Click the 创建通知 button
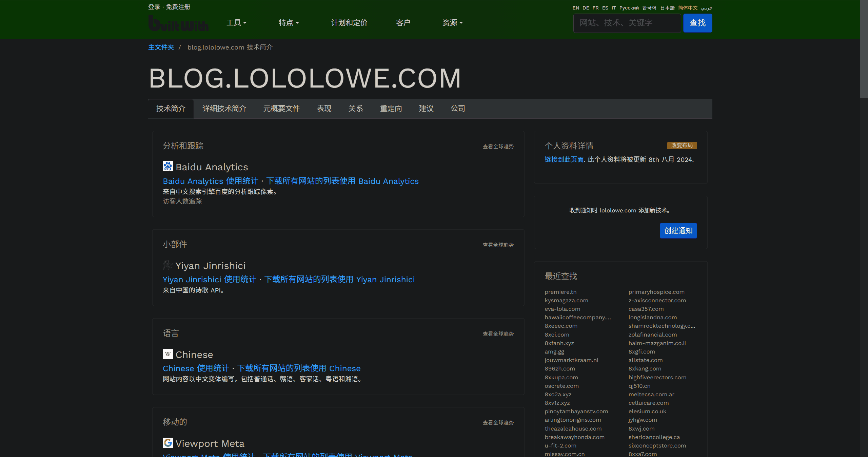 pos(678,231)
